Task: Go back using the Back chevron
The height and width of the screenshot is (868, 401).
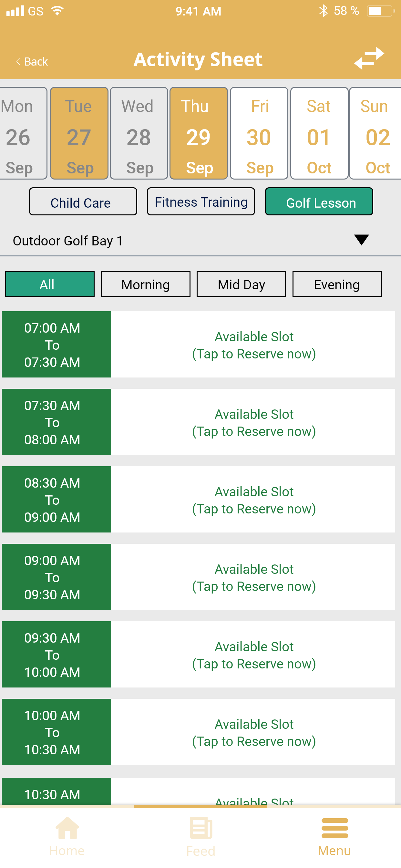Action: [18, 62]
